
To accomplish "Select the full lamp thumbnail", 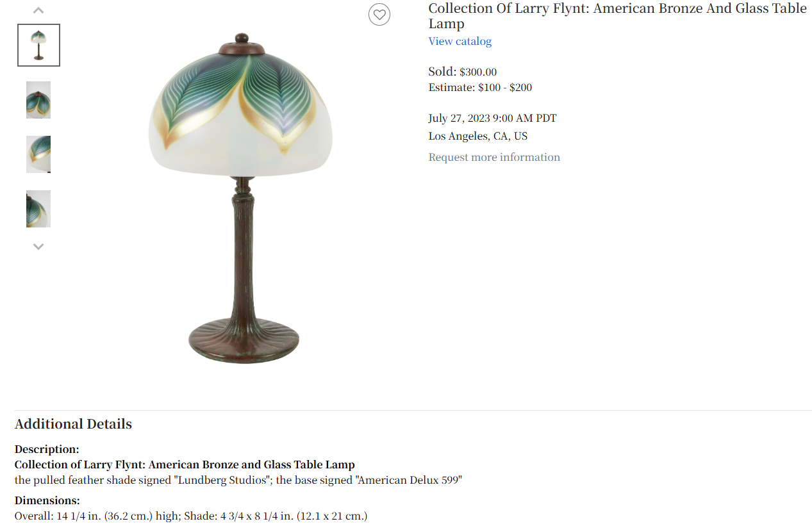I will coord(38,45).
